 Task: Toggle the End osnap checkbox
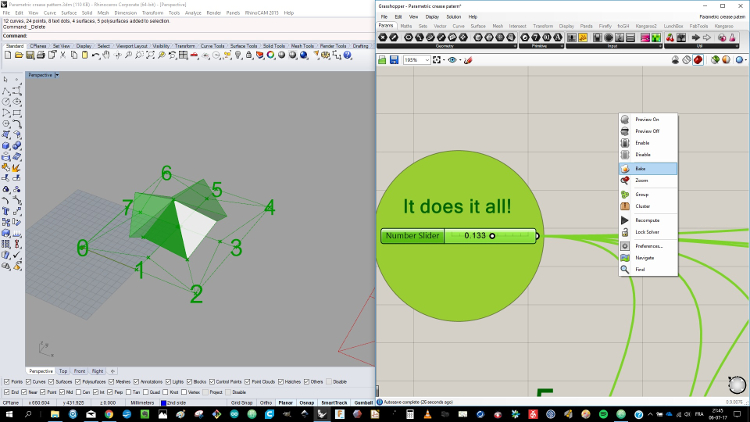[7, 392]
